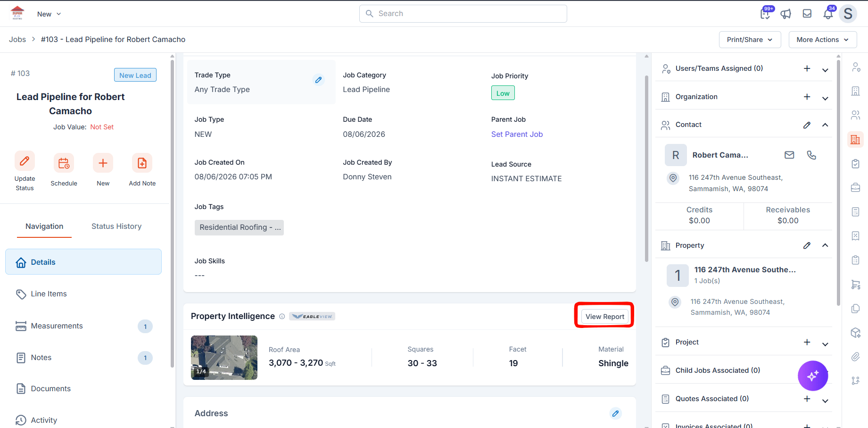Open the AI assistant sparkle button
This screenshot has width=868, height=428.
click(813, 376)
